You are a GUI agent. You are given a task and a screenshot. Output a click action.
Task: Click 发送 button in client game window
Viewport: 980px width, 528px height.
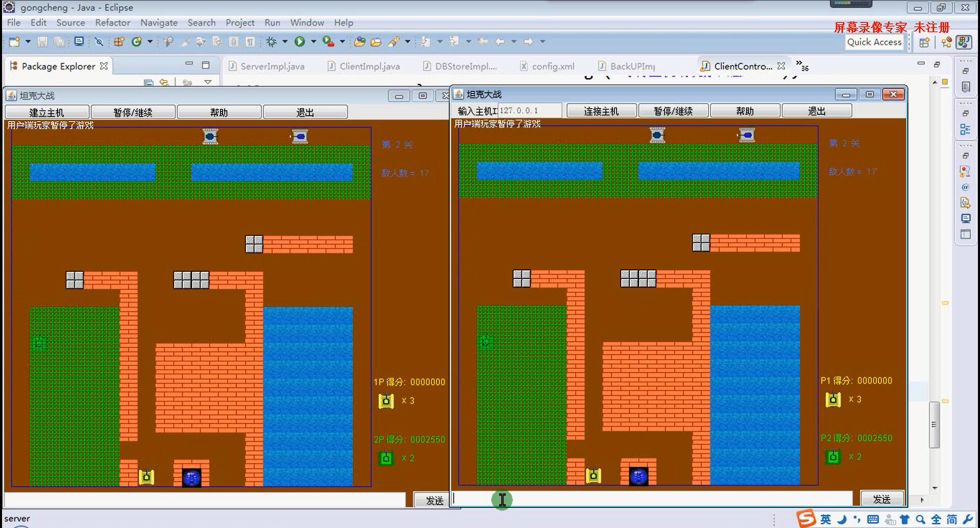point(882,499)
